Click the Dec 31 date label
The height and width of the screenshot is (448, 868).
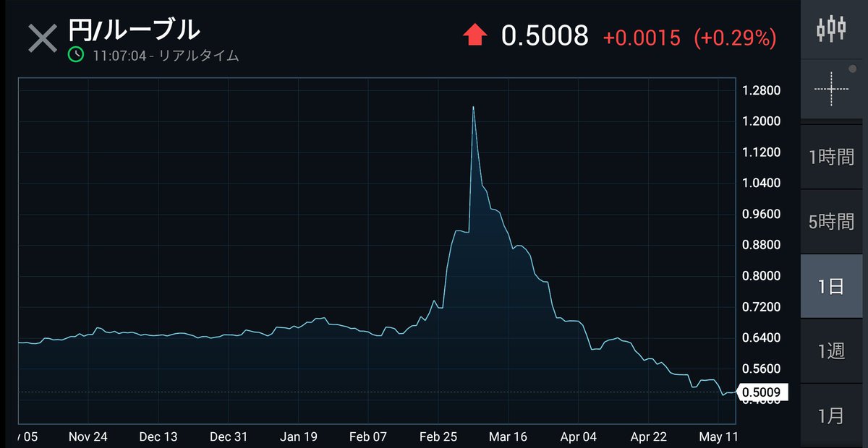click(229, 436)
